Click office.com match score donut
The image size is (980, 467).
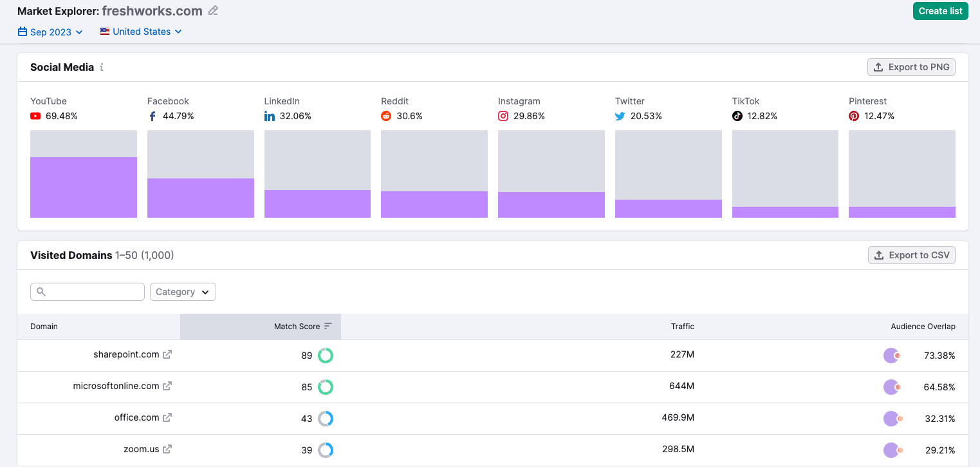pyautogui.click(x=326, y=419)
